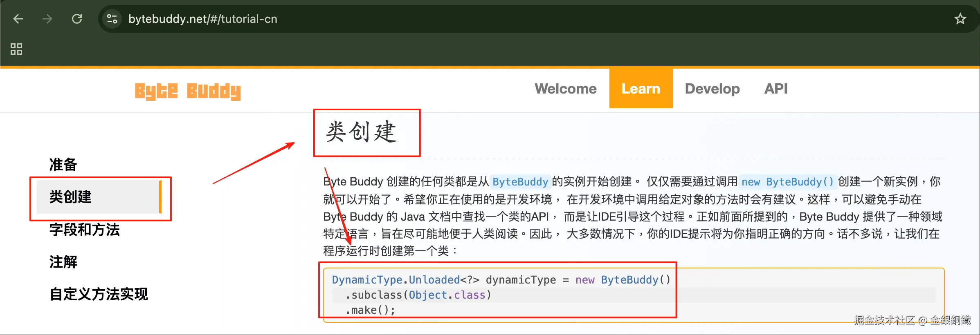Viewport: 980px width, 335px height.
Task: Click inline code new ByteBuddy() in paragraph
Action: (787, 182)
